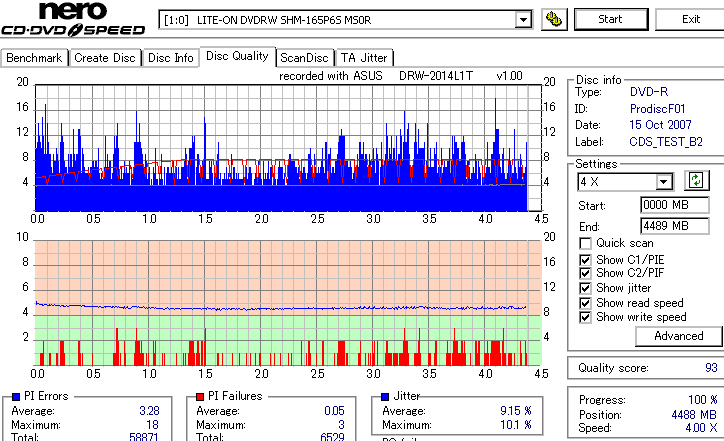Click the Jitter average 9.15 %
The image size is (724, 441).
point(516,411)
